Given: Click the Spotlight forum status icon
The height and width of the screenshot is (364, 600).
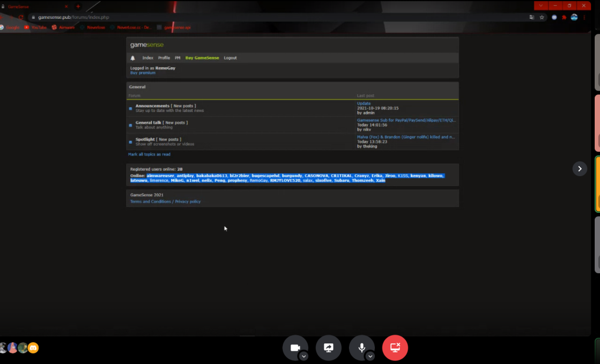Looking at the screenshot, I should 130,142.
